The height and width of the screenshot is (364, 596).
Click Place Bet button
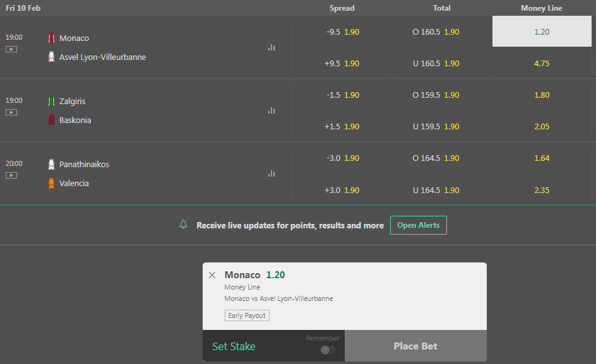pos(415,346)
